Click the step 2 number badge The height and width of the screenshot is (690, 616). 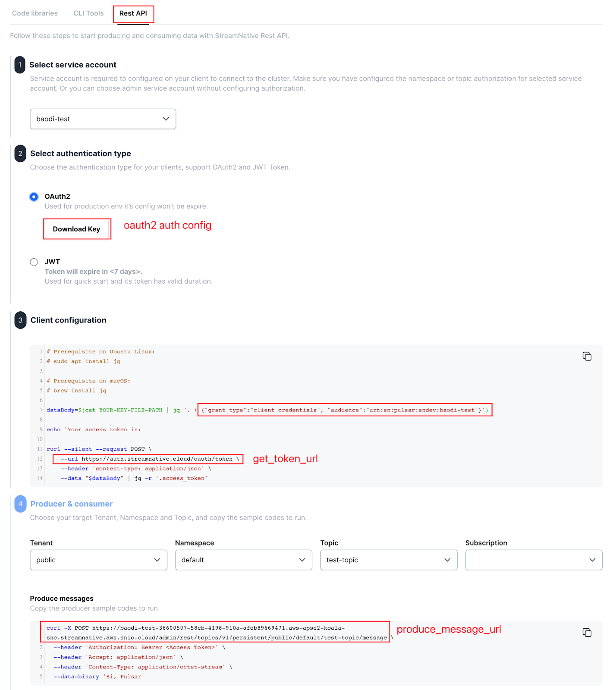pos(20,154)
